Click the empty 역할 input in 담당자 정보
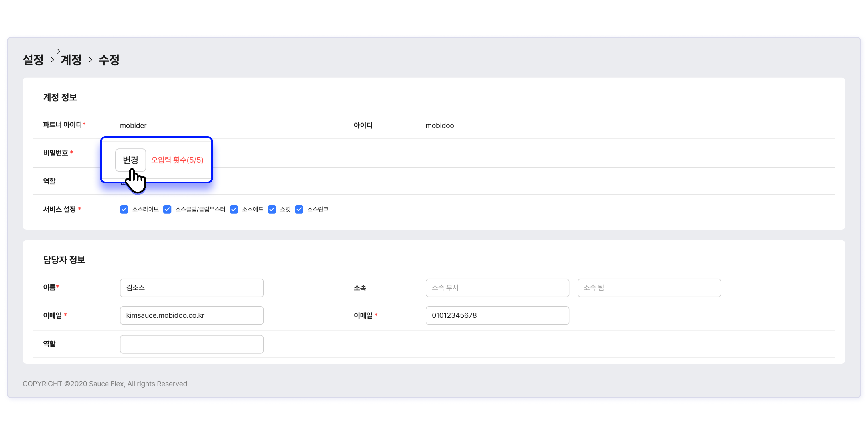 (x=191, y=344)
